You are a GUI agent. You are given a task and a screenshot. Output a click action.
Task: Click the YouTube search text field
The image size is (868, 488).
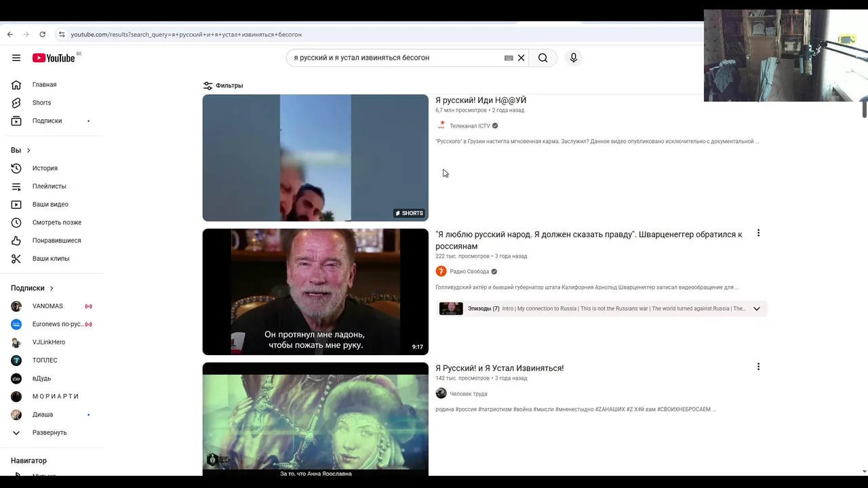click(397, 58)
